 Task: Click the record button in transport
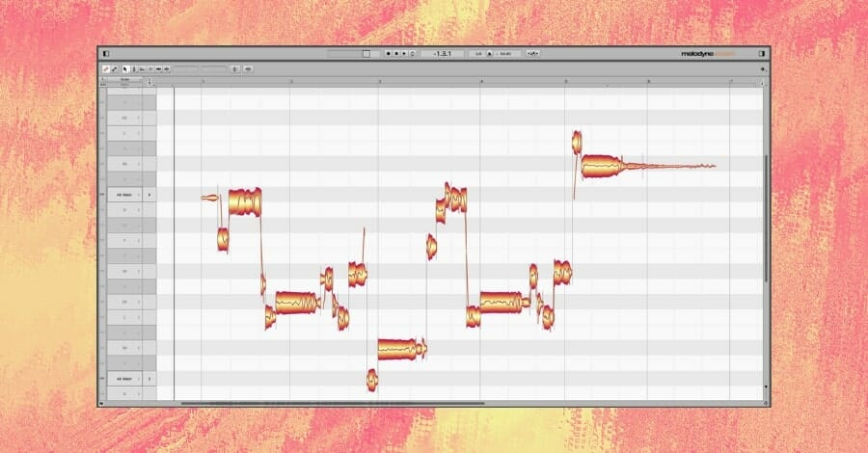pos(388,54)
